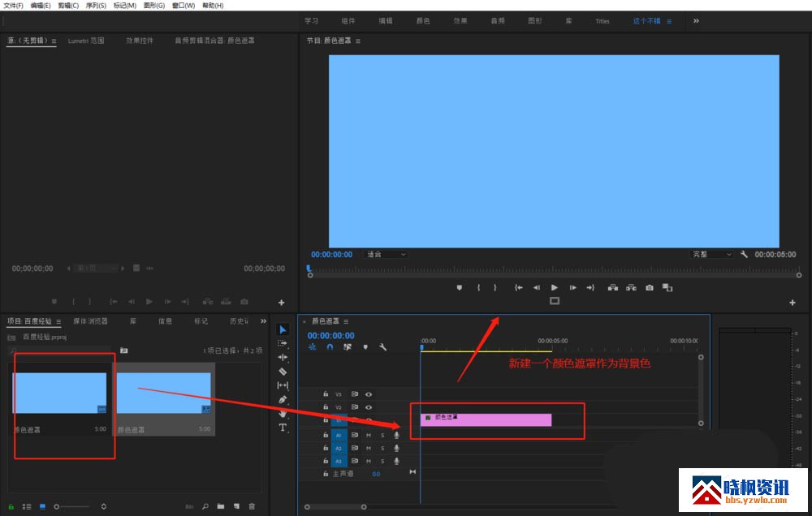The width and height of the screenshot is (812, 516).
Task: Select the Slip tool
Action: [283, 385]
